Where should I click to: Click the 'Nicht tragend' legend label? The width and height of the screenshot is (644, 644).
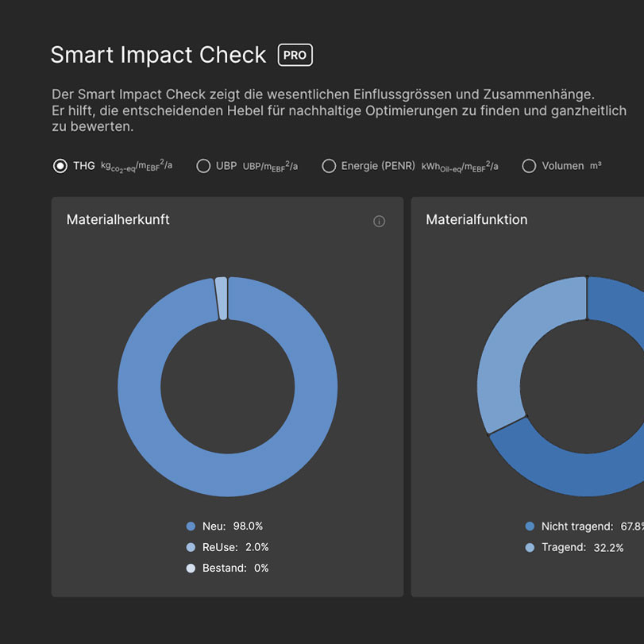577,526
